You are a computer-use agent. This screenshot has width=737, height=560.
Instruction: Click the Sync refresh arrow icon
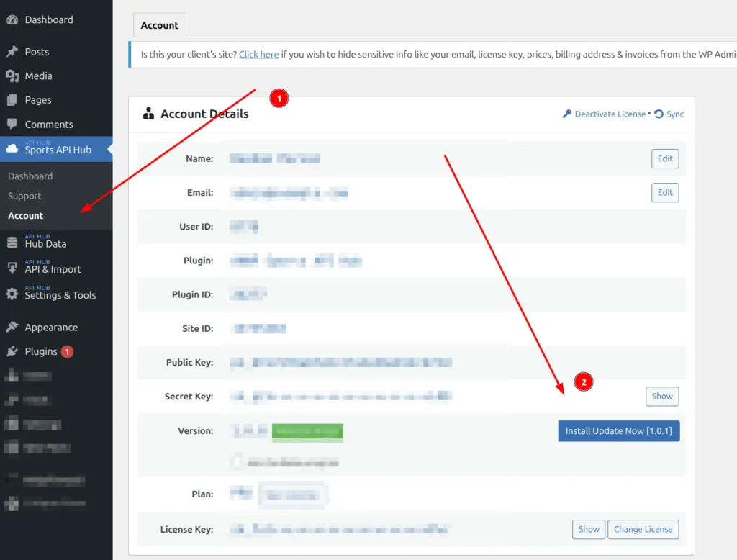pos(659,114)
